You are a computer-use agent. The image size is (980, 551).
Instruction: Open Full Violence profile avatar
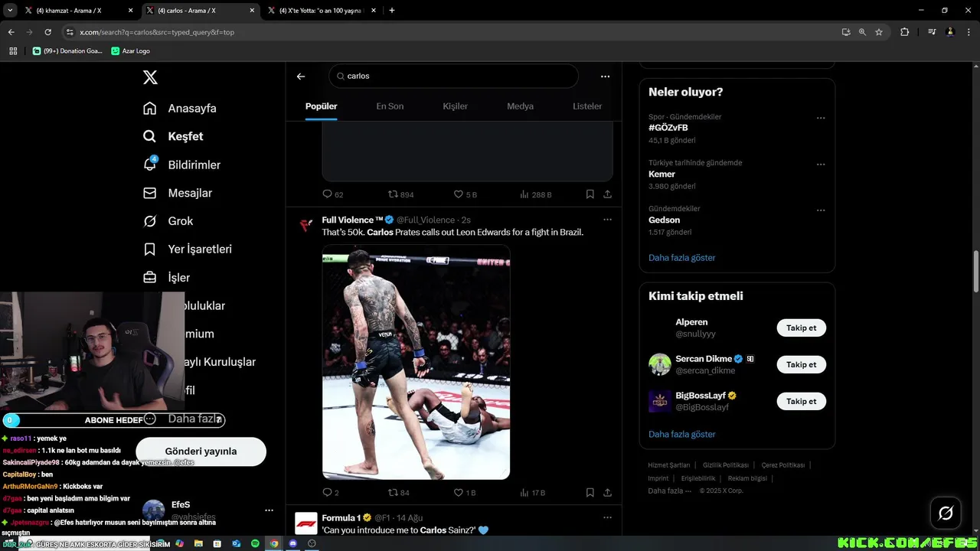tap(305, 225)
